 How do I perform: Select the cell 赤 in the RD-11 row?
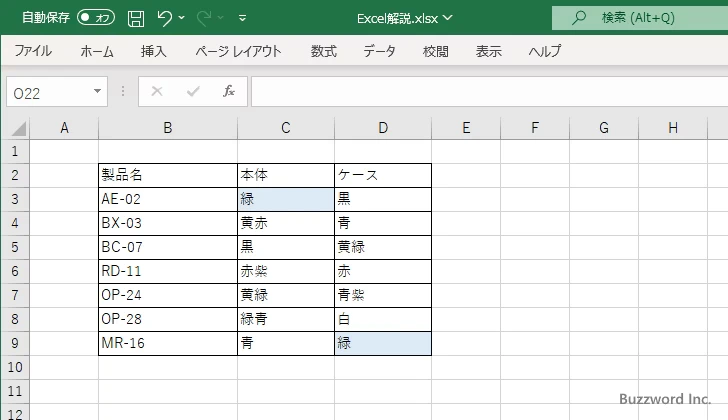(x=383, y=271)
